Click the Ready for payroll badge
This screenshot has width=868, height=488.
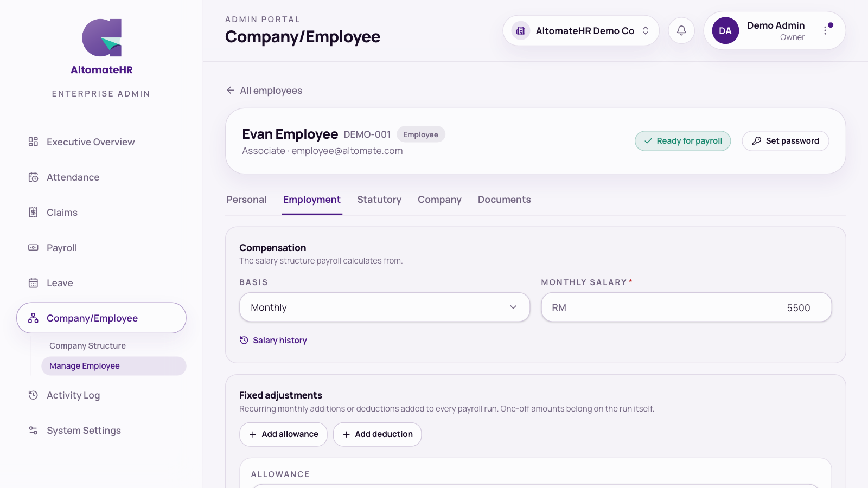[x=683, y=141]
